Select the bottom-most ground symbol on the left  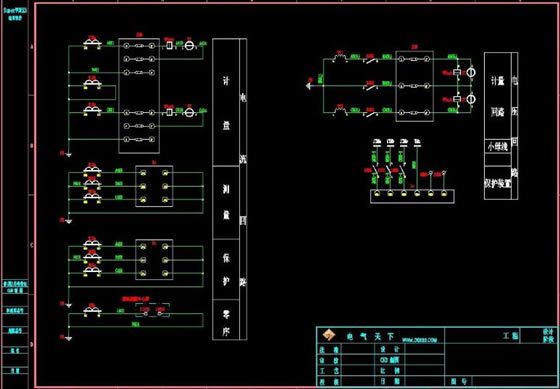pyautogui.click(x=68, y=338)
